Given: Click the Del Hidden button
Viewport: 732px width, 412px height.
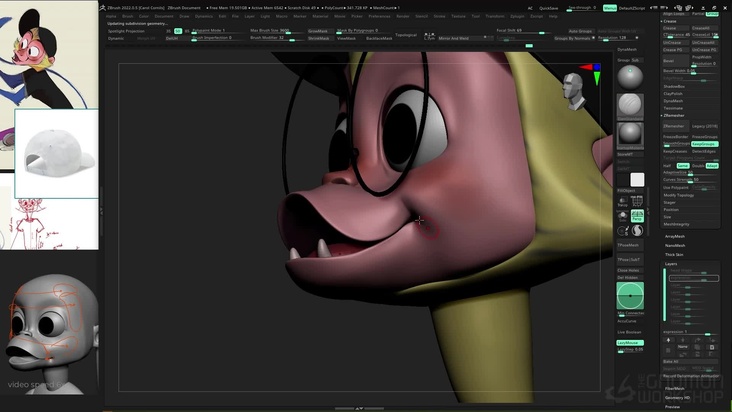Looking at the screenshot, I should tap(630, 278).
